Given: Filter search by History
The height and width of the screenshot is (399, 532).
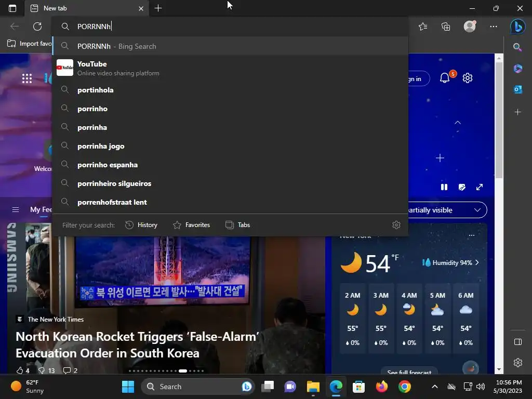Looking at the screenshot, I should (141, 225).
